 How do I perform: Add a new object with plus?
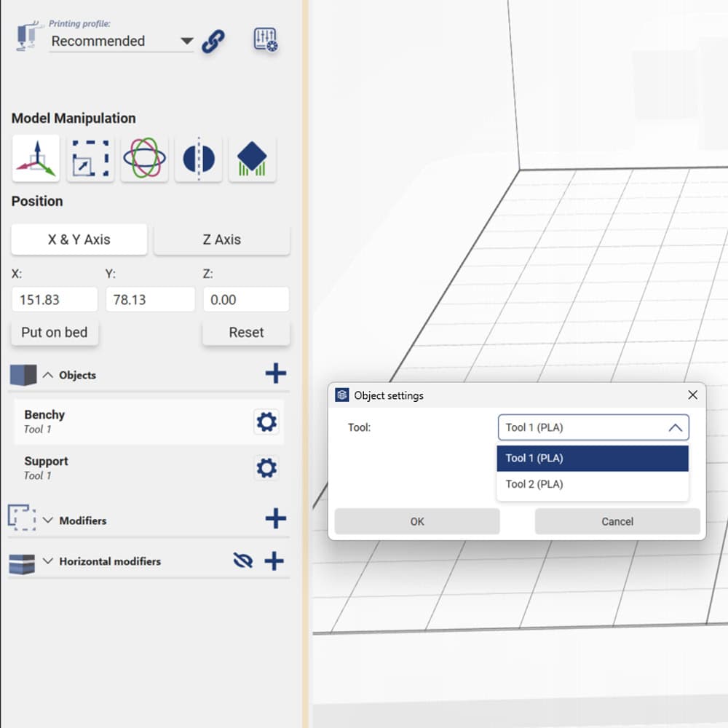275,374
